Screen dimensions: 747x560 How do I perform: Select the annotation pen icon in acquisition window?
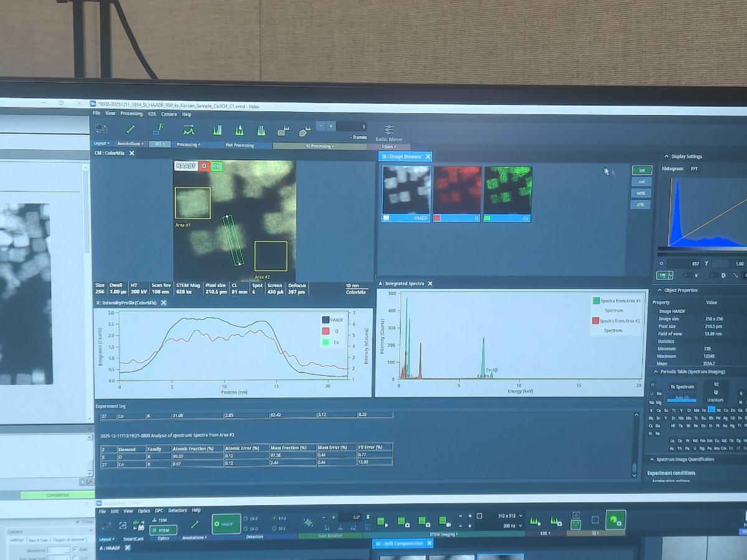(195, 524)
